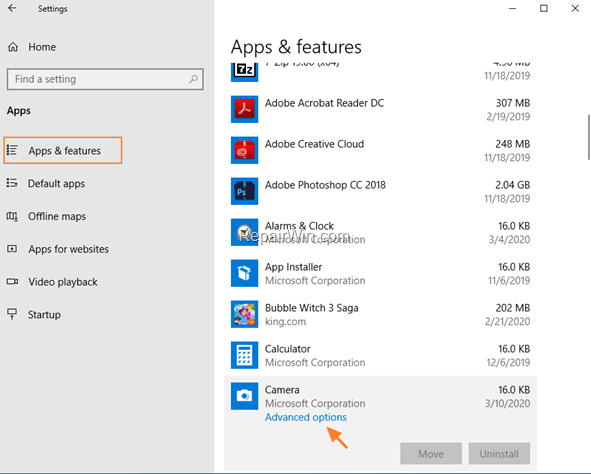Click the Offline maps map icon
The image size is (591, 474).
click(12, 216)
